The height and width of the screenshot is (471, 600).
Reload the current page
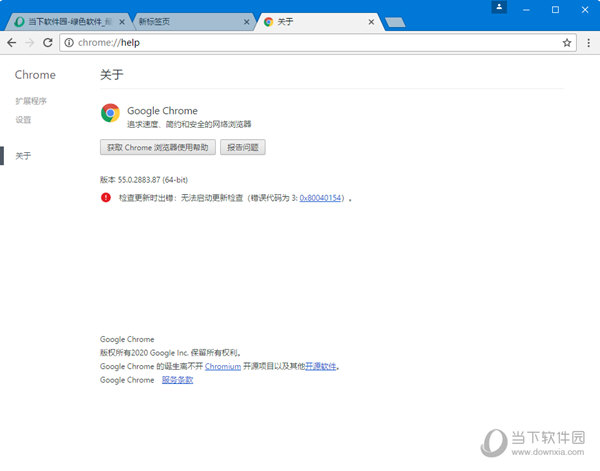[x=47, y=43]
